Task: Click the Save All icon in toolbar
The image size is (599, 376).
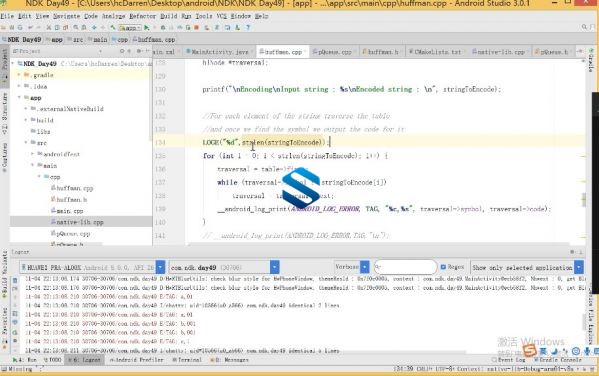Action: (x=12, y=28)
